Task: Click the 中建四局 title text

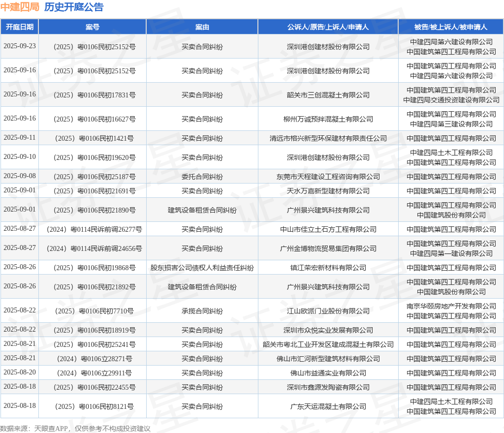Action: pyautogui.click(x=20, y=7)
